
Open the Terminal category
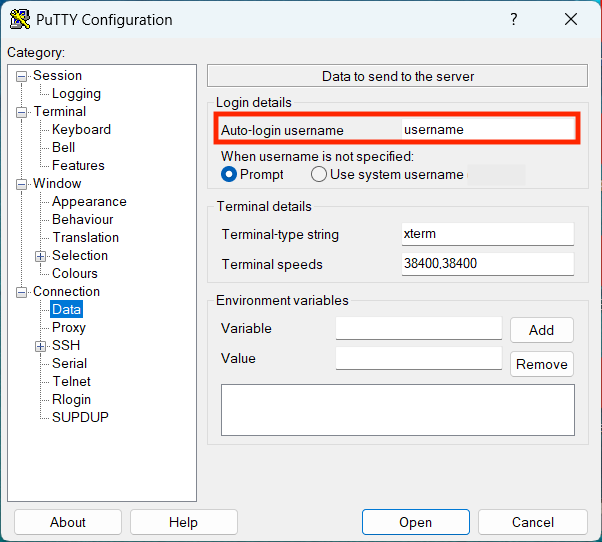pyautogui.click(x=60, y=111)
